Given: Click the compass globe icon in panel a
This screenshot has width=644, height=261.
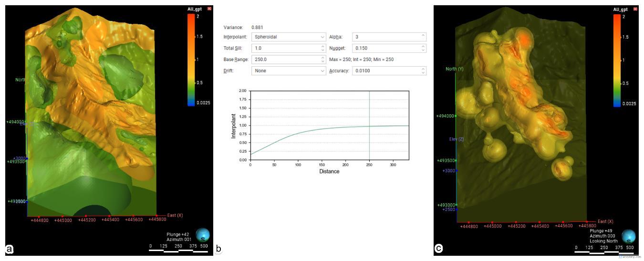Looking at the screenshot, I should [x=203, y=235].
